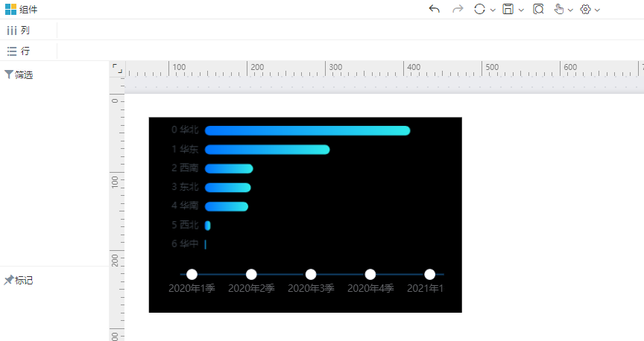
Task: Click the 筛选 filter label text
Action: (x=24, y=74)
